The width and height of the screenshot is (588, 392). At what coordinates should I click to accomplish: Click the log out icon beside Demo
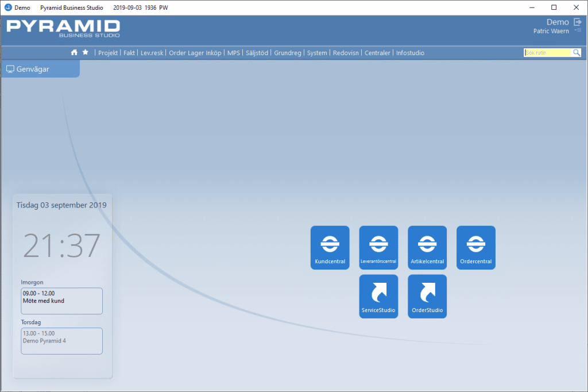pyautogui.click(x=578, y=22)
